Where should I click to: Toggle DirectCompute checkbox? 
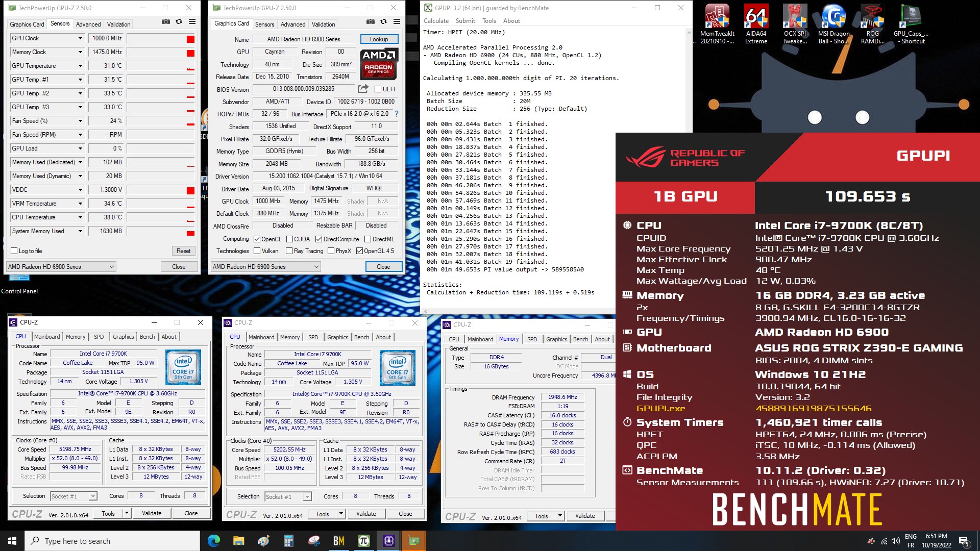tap(318, 239)
